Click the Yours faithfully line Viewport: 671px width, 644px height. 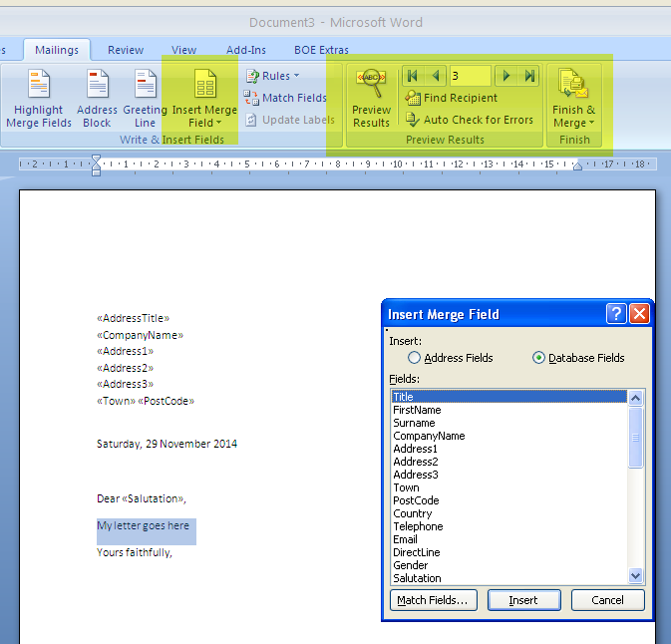(135, 552)
